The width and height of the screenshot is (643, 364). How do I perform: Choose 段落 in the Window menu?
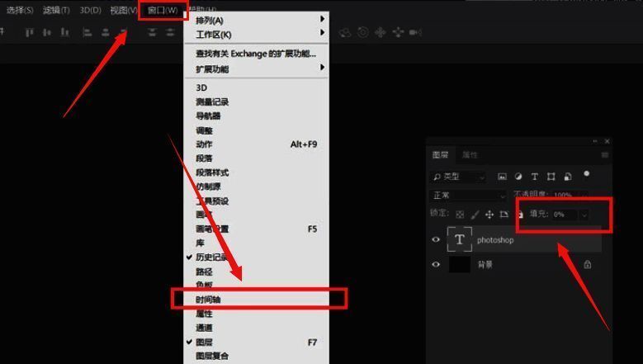coord(256,158)
